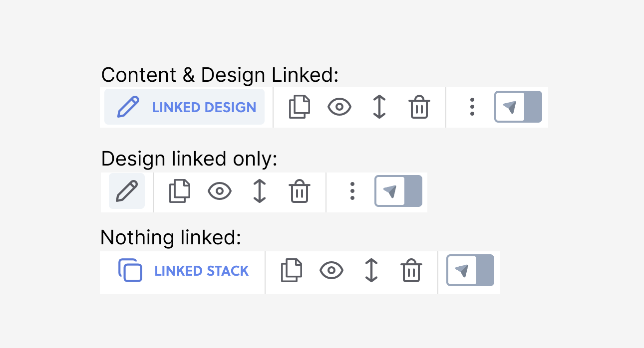The width and height of the screenshot is (644, 348).
Task: Click the LINKED DESIGN button
Action: point(184,107)
